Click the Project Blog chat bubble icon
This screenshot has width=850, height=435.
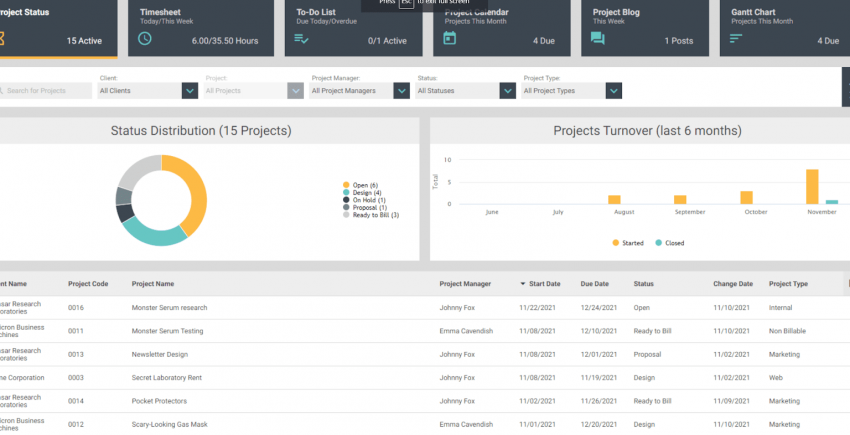597,39
